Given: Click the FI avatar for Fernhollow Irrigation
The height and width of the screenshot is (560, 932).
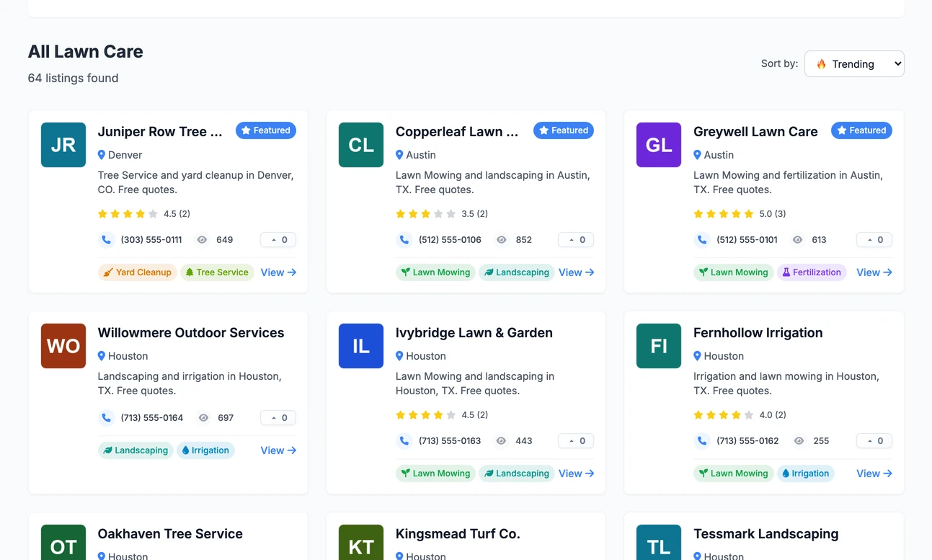Looking at the screenshot, I should [659, 346].
